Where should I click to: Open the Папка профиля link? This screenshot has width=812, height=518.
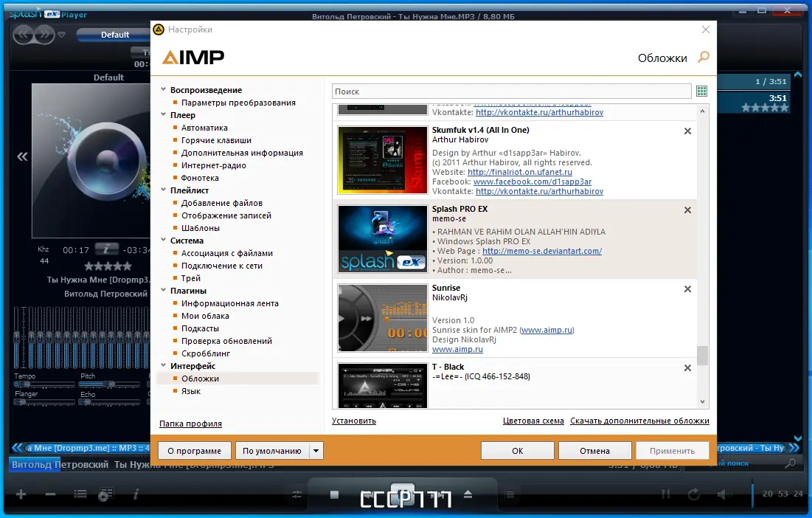[190, 424]
